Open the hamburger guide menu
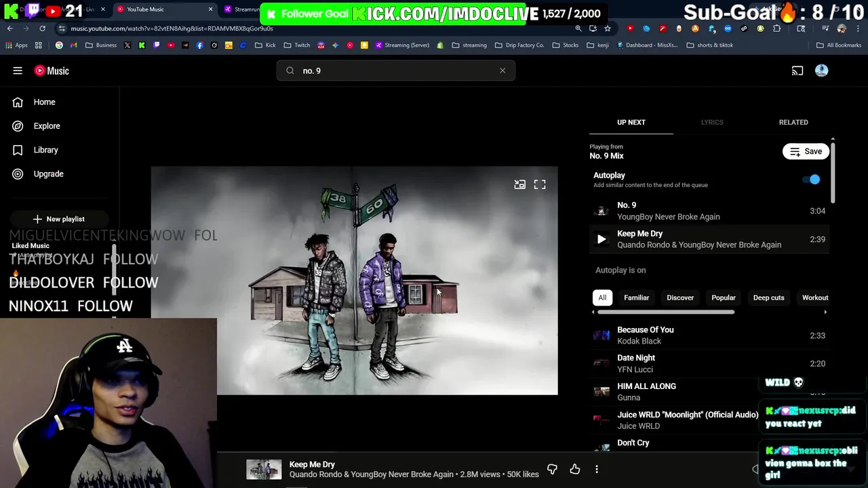Screen dimensions: 868x488 tap(18, 70)
